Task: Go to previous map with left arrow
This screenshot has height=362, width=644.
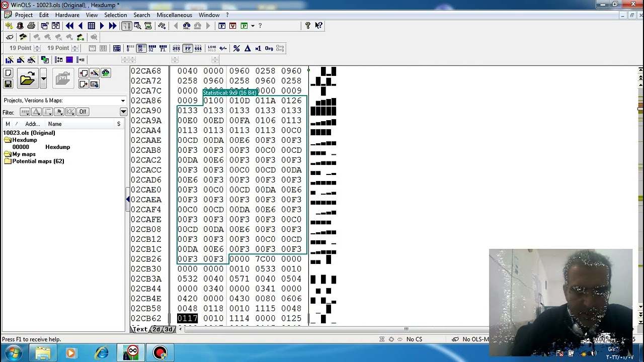Action: point(80,26)
